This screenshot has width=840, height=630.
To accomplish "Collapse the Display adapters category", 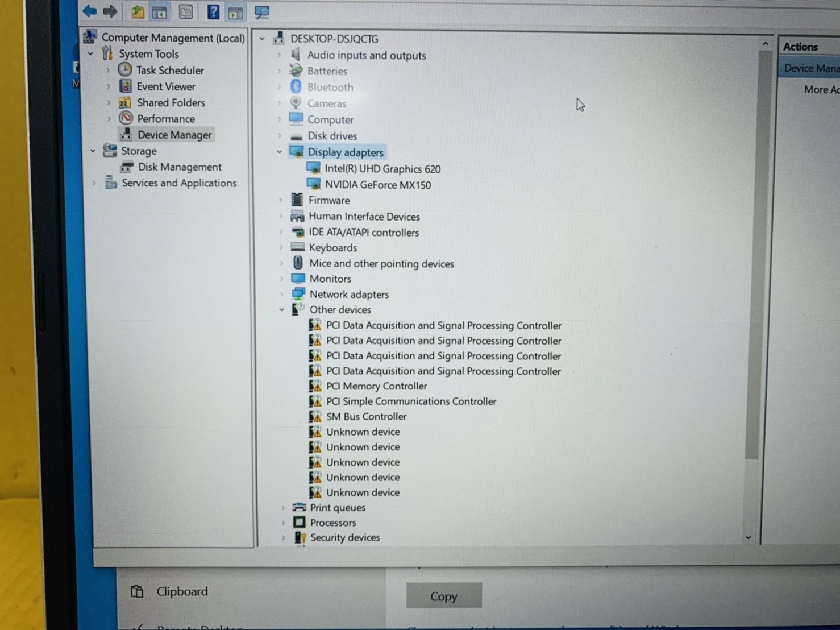I will click(279, 152).
